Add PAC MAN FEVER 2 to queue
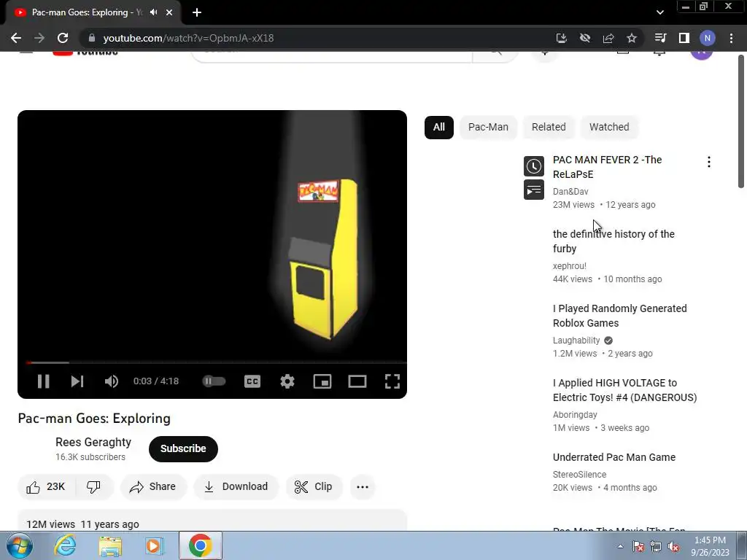 (533, 190)
